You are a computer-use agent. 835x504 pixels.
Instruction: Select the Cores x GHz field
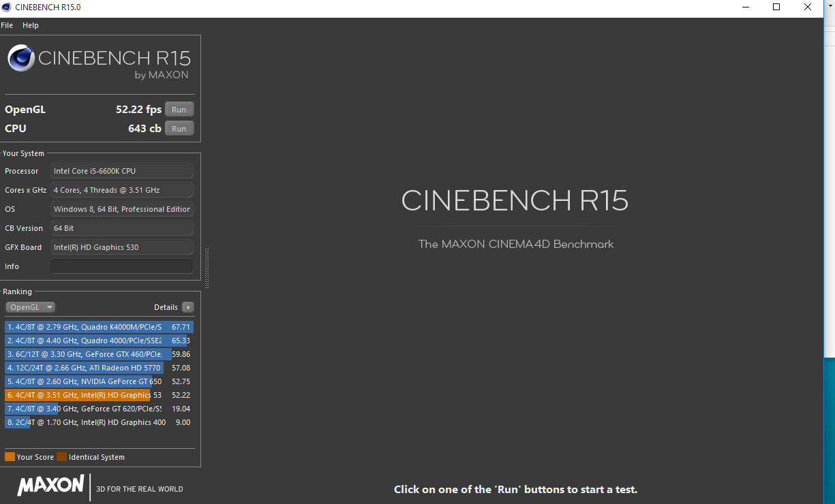coord(122,190)
